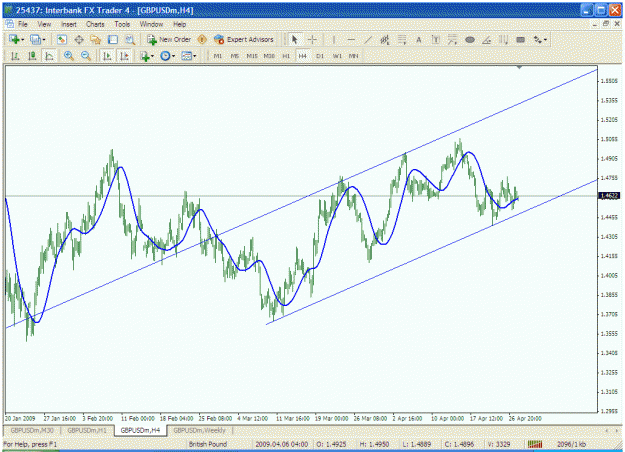Switch to the GBPUSDm,Weekly chart tab
The height and width of the screenshot is (452, 625).
tap(199, 430)
